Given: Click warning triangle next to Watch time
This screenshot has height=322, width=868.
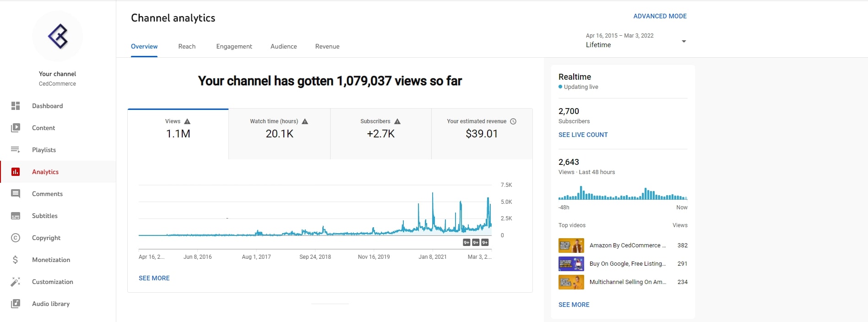Looking at the screenshot, I should click(x=305, y=121).
